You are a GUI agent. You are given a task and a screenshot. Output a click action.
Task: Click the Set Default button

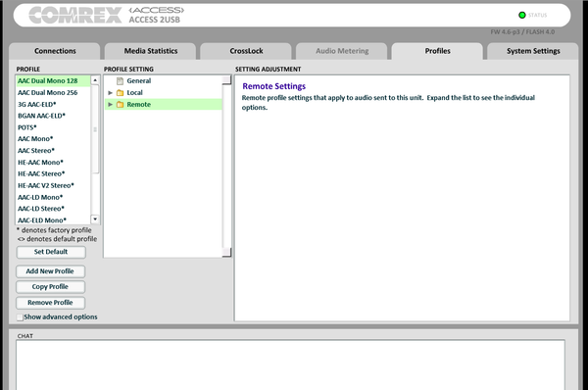tap(51, 252)
